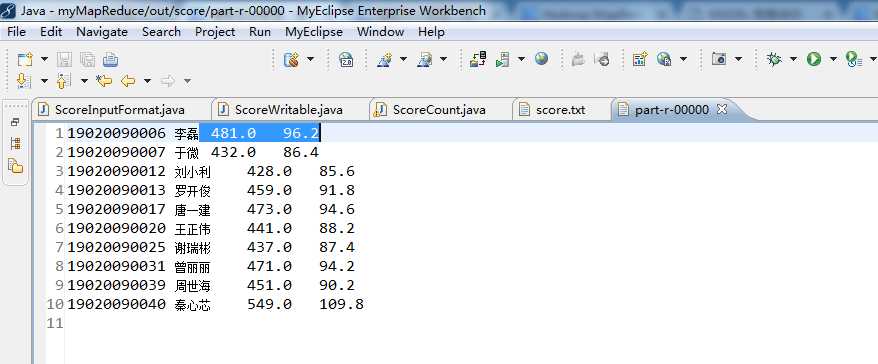Open the back history dropdown arrow
The height and width of the screenshot is (364, 878).
[x=147, y=81]
